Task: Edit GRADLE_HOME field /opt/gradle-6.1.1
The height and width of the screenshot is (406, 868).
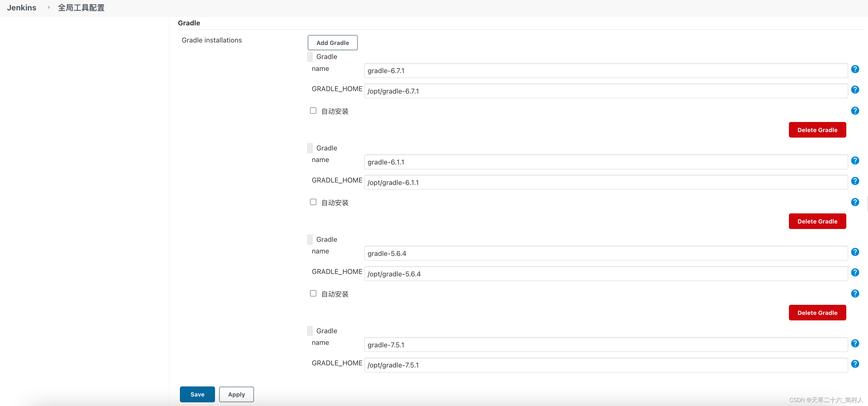Action: click(x=606, y=183)
